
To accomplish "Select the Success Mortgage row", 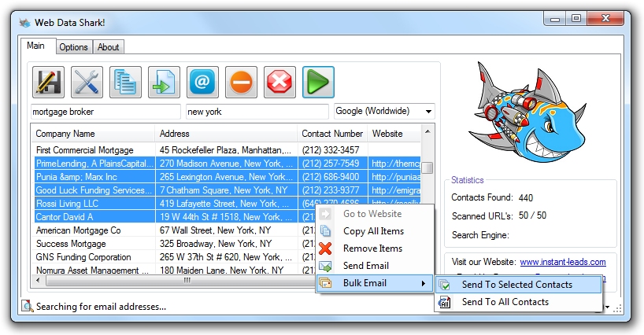I will pos(175,244).
